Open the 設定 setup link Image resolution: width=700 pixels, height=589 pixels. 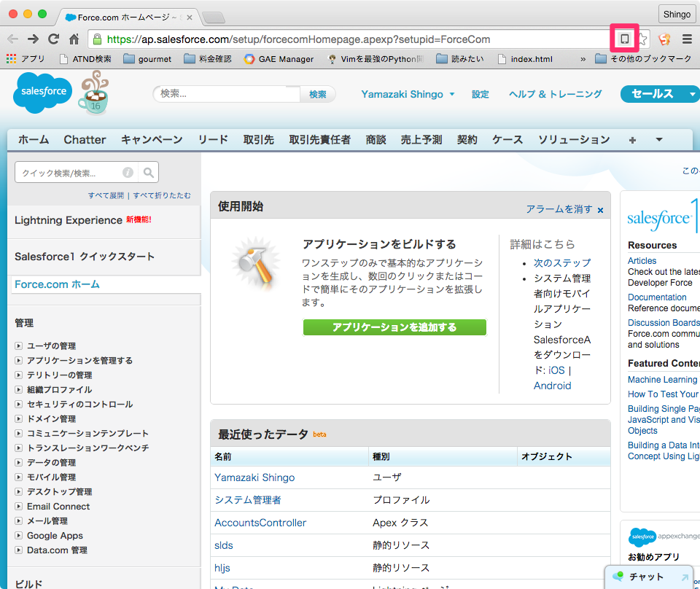tap(481, 94)
